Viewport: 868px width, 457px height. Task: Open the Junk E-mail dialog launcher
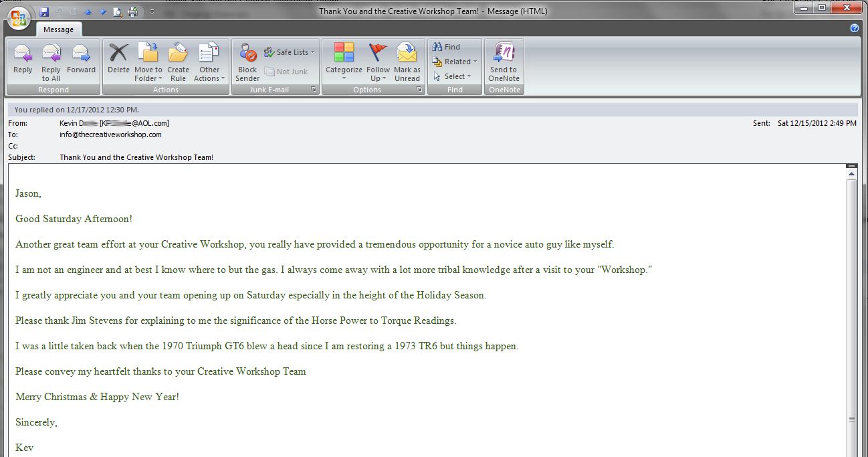[x=313, y=90]
